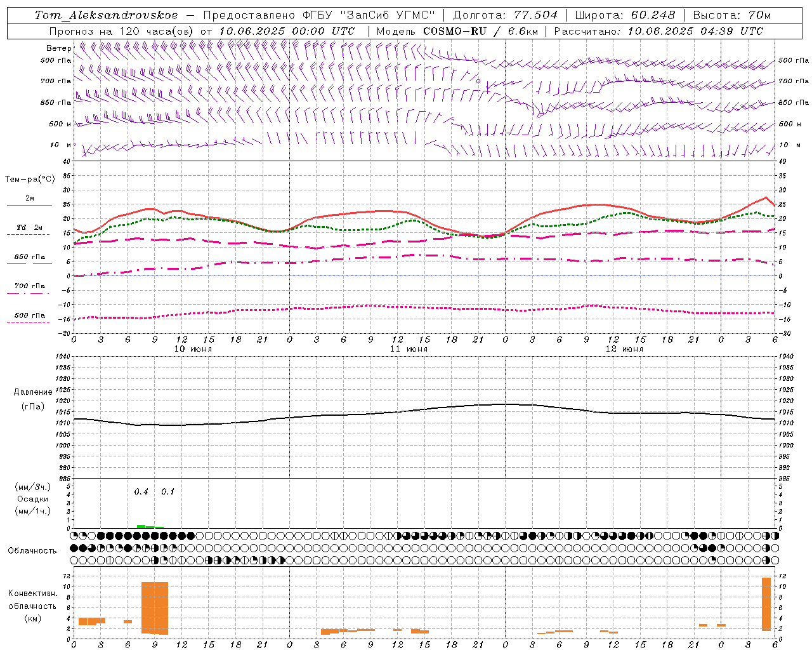This screenshot has height=650, width=812.
Task: Click the pink dotted 500 гПа legend line
Action: [x=28, y=322]
